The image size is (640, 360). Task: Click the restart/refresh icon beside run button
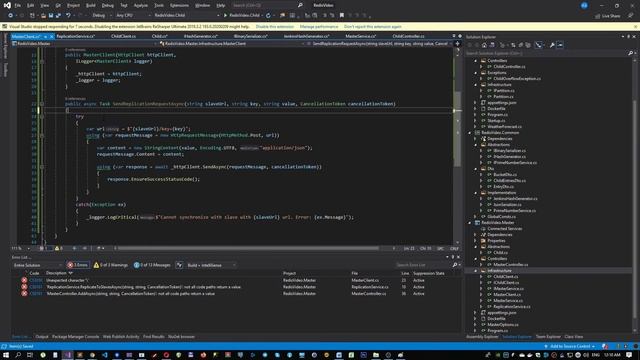point(268,16)
